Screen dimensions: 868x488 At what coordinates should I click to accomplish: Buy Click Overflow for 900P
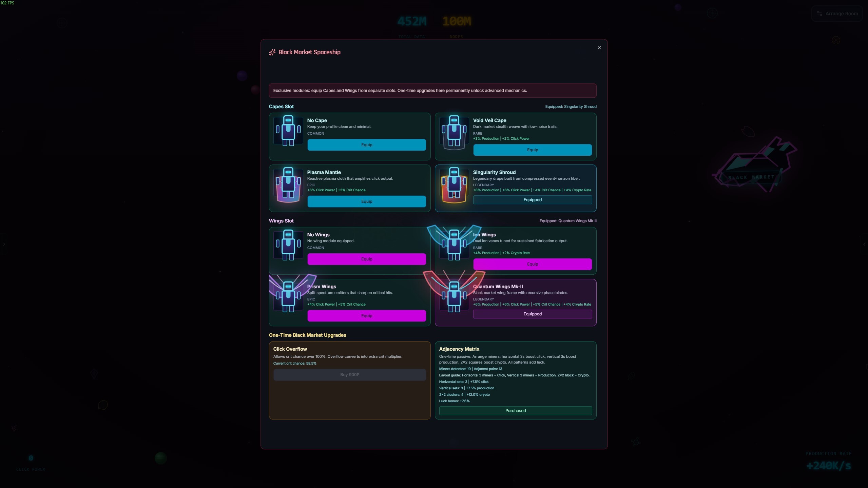tap(350, 375)
